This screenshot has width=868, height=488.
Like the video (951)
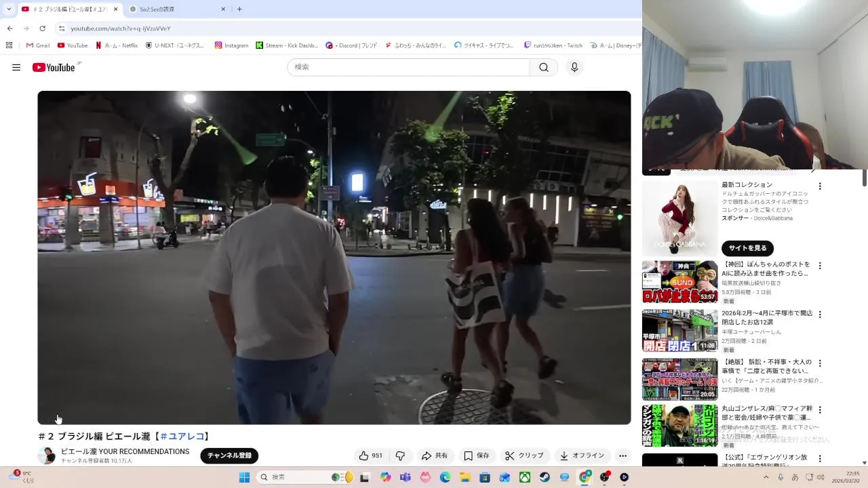(x=370, y=455)
